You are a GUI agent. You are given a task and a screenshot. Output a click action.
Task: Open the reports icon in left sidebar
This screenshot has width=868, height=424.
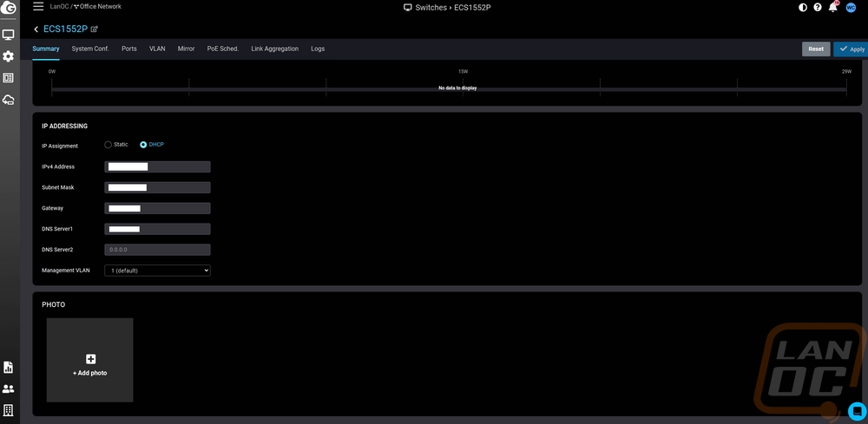coord(9,368)
